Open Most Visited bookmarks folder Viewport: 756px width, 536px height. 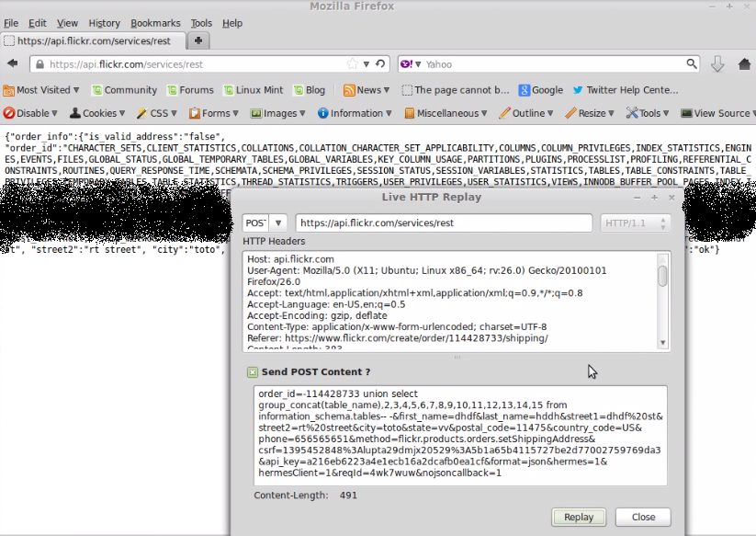(41, 90)
